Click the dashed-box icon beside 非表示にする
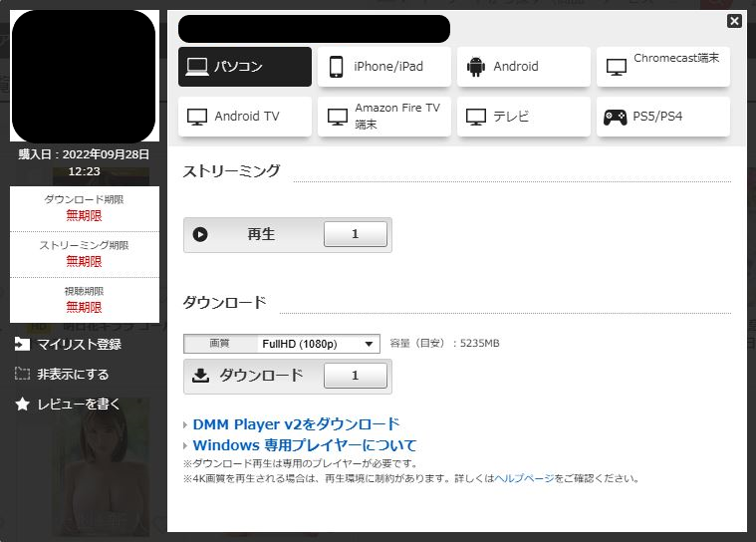Image resolution: width=756 pixels, height=542 pixels. (x=22, y=374)
